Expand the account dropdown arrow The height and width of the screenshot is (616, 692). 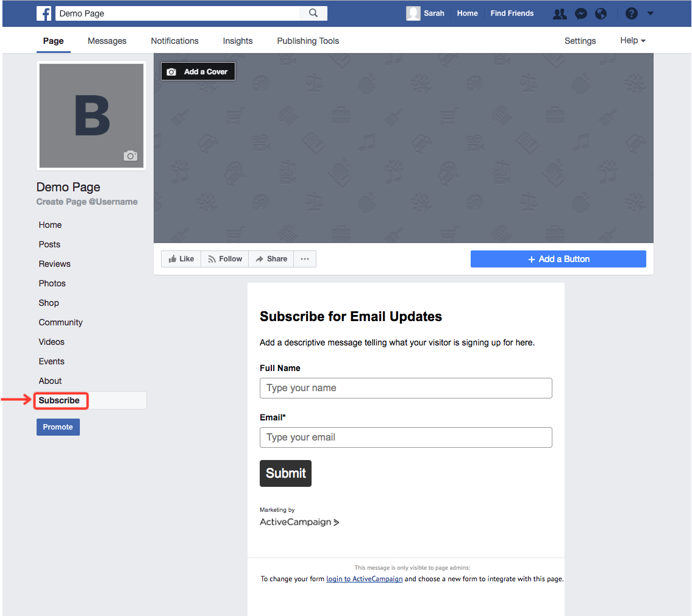coord(651,13)
